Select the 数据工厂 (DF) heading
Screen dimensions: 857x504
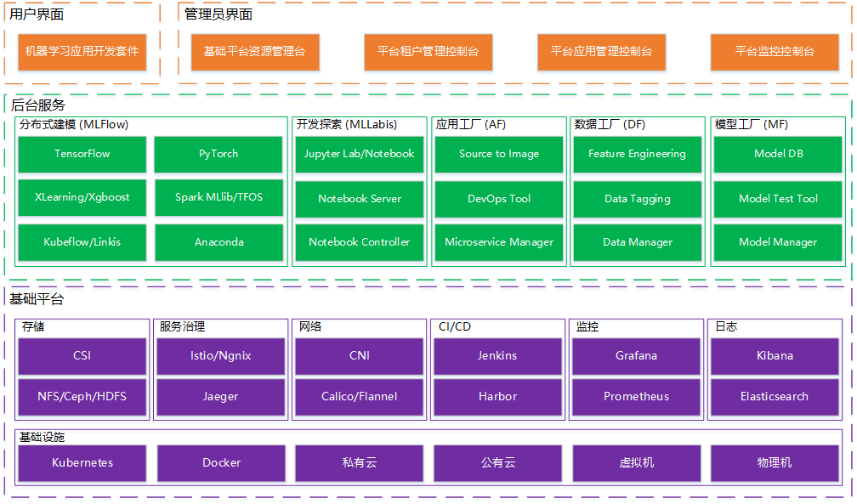pyautogui.click(x=610, y=125)
